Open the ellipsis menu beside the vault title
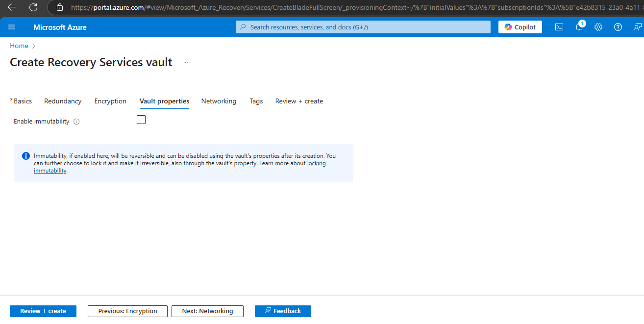This screenshot has width=644, height=324. coord(188,62)
